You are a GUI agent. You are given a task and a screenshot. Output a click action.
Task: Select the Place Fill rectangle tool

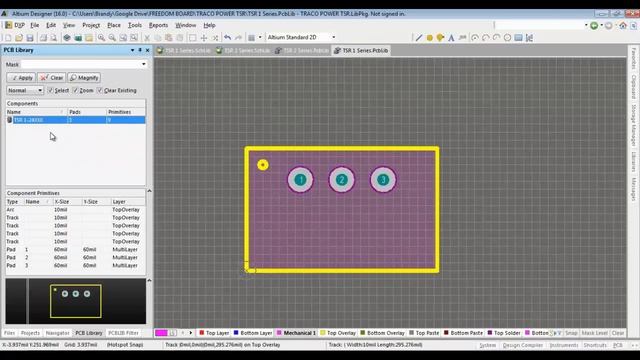tap(518, 38)
